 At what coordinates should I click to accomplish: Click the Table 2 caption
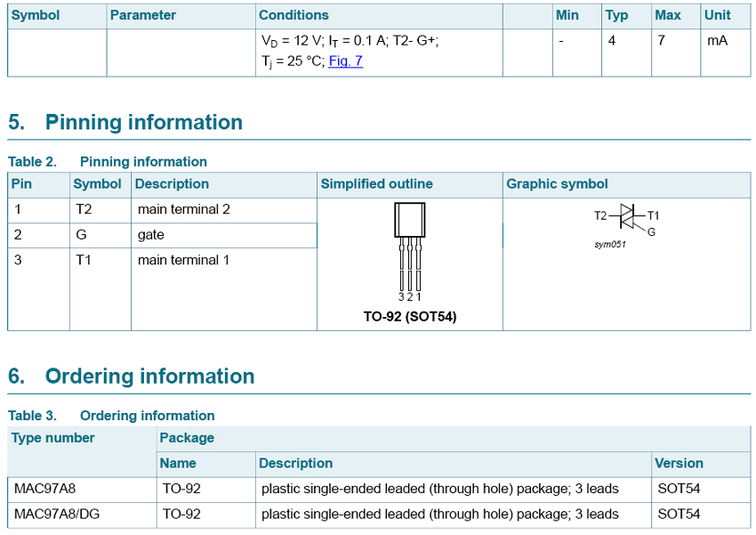[x=108, y=161]
